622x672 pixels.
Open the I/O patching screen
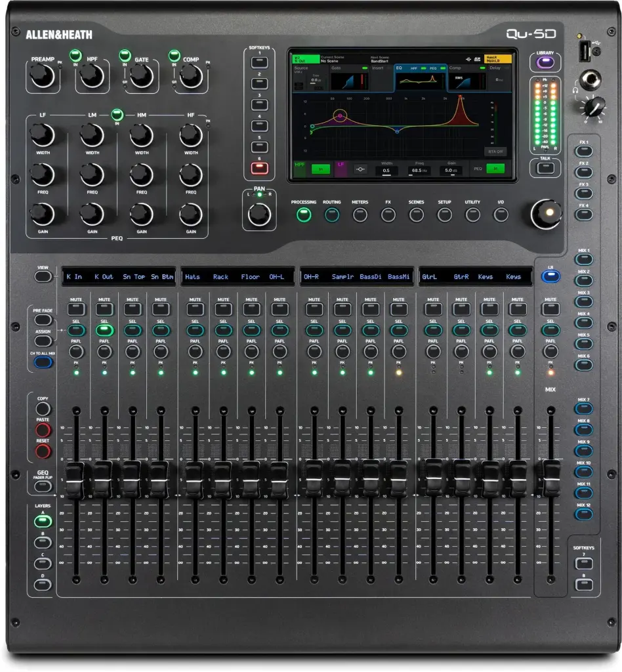499,214
